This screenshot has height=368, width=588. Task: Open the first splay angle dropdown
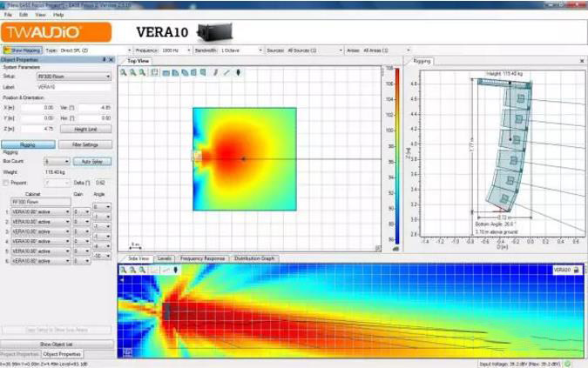(102, 207)
